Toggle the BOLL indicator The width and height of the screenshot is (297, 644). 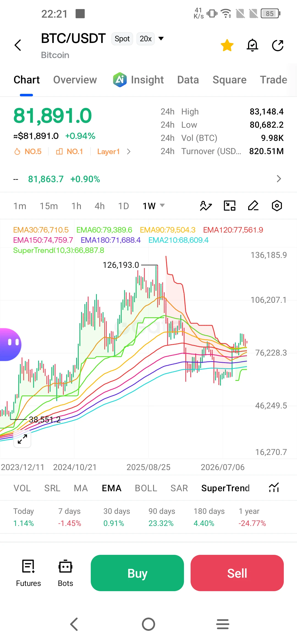click(x=146, y=488)
